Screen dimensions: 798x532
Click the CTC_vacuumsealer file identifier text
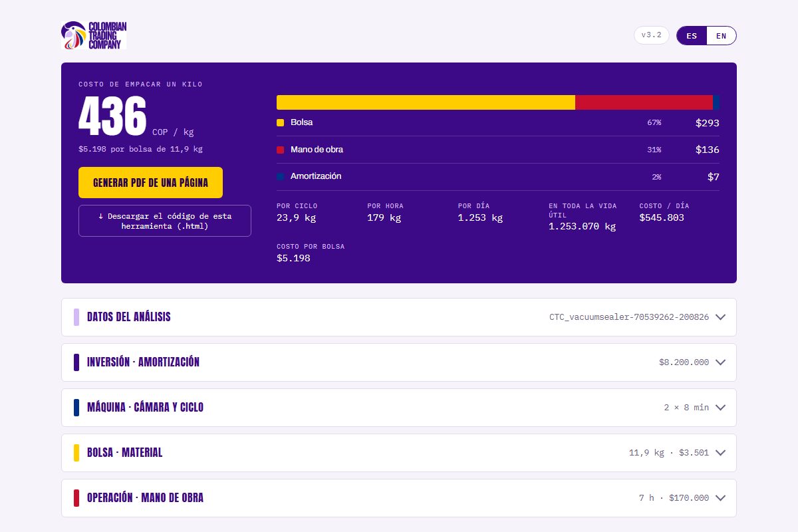[629, 317]
